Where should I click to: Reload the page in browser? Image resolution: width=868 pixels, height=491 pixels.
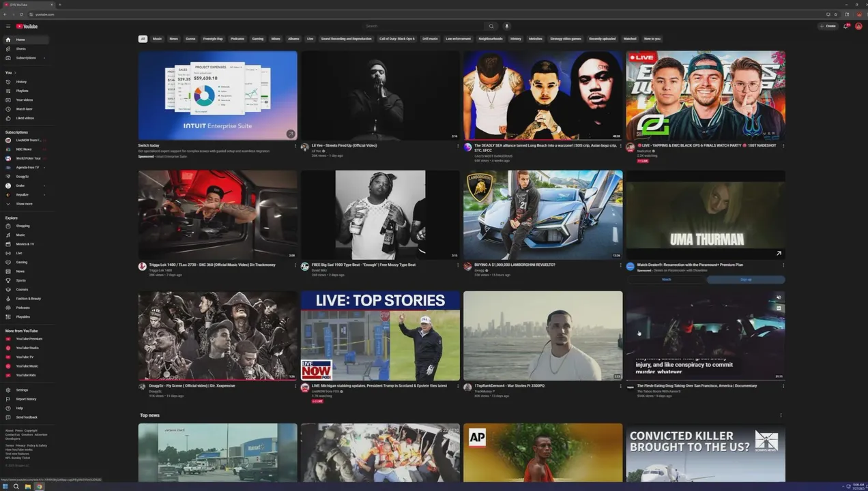[21, 14]
